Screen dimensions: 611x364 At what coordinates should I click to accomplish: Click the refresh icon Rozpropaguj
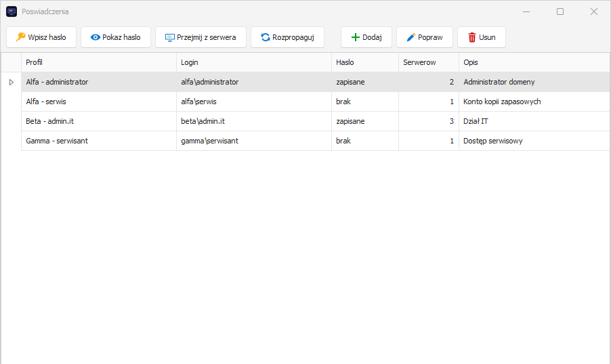coord(266,37)
